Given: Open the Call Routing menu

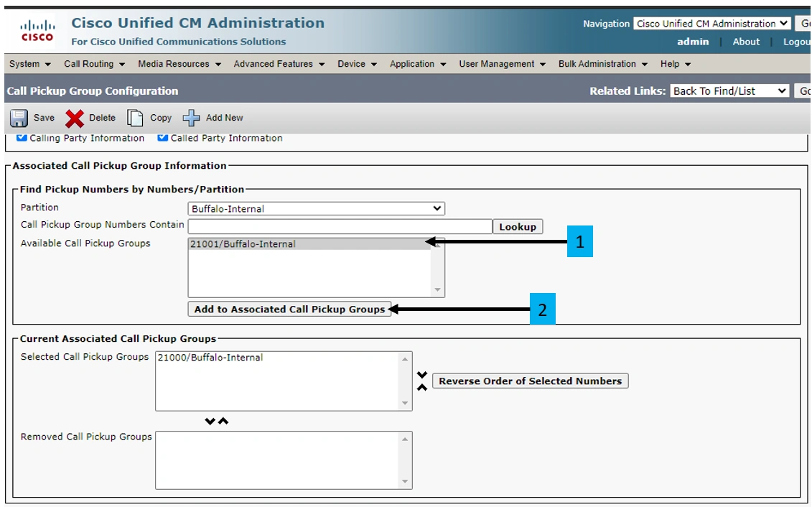Looking at the screenshot, I should (94, 64).
